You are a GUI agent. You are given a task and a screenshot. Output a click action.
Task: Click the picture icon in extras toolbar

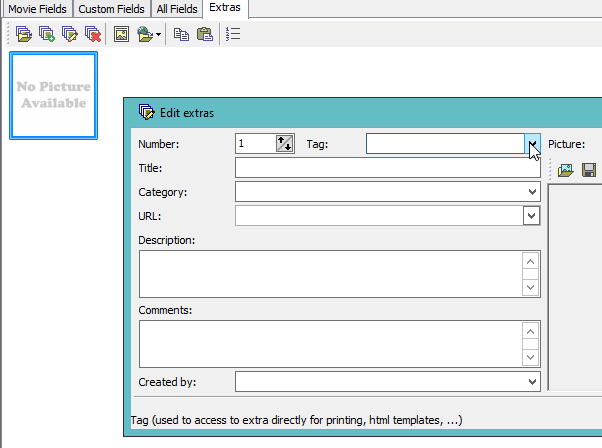tap(121, 35)
